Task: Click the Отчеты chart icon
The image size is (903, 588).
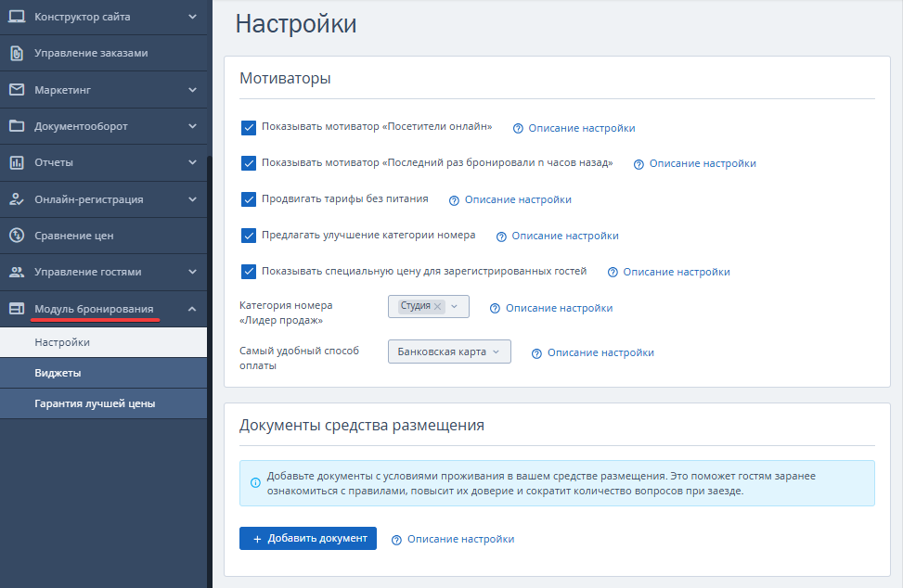Action: pos(17,162)
